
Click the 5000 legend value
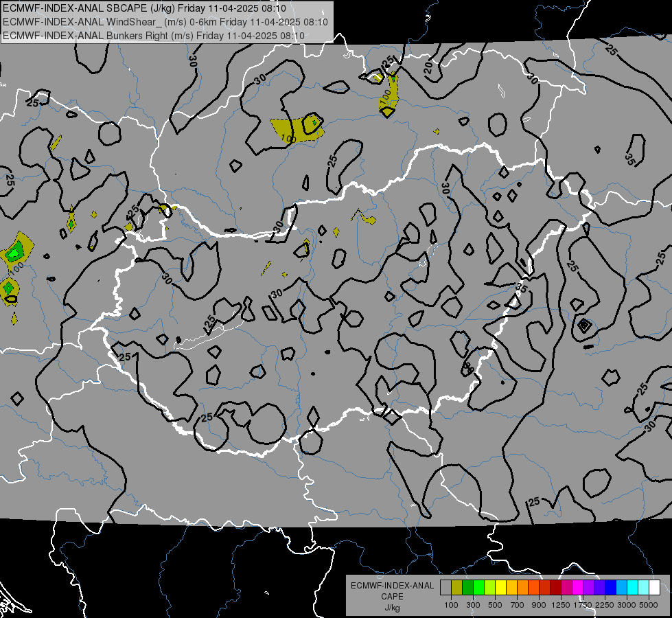tap(649, 605)
